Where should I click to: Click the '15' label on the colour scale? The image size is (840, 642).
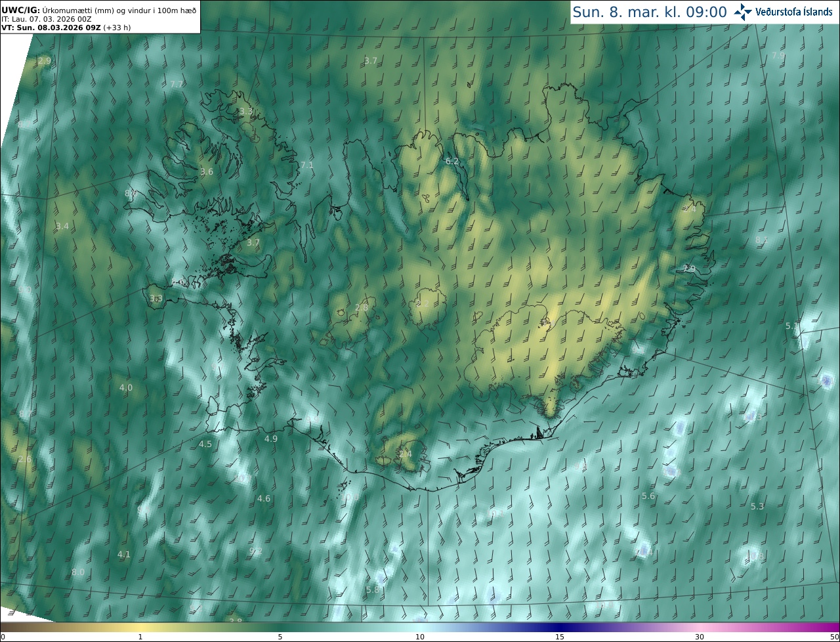coord(560,637)
